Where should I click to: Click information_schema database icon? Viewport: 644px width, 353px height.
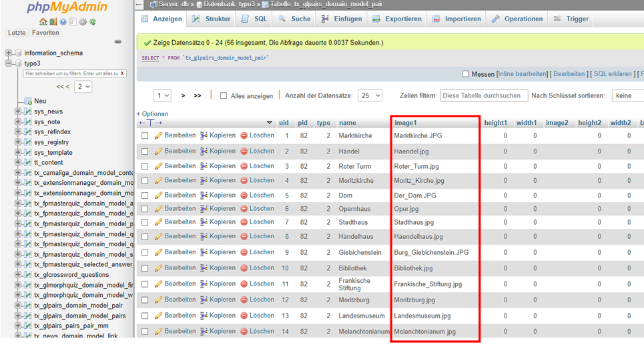click(x=18, y=53)
